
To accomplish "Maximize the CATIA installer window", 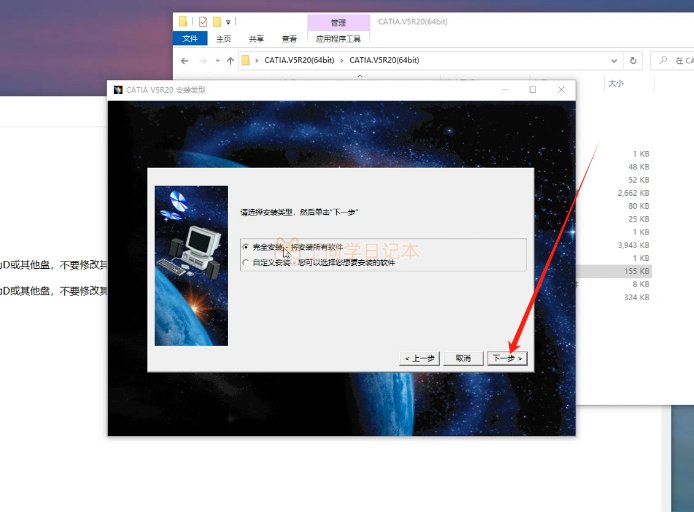I will 532,90.
